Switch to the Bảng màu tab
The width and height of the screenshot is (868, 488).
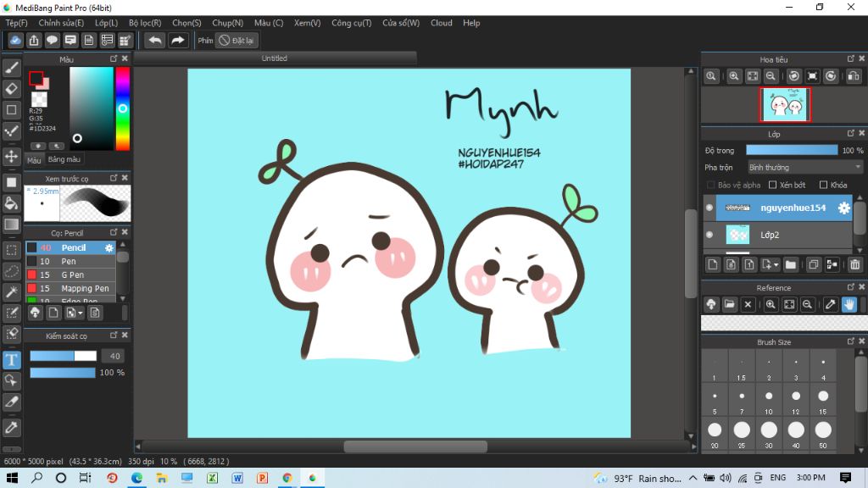(x=64, y=159)
